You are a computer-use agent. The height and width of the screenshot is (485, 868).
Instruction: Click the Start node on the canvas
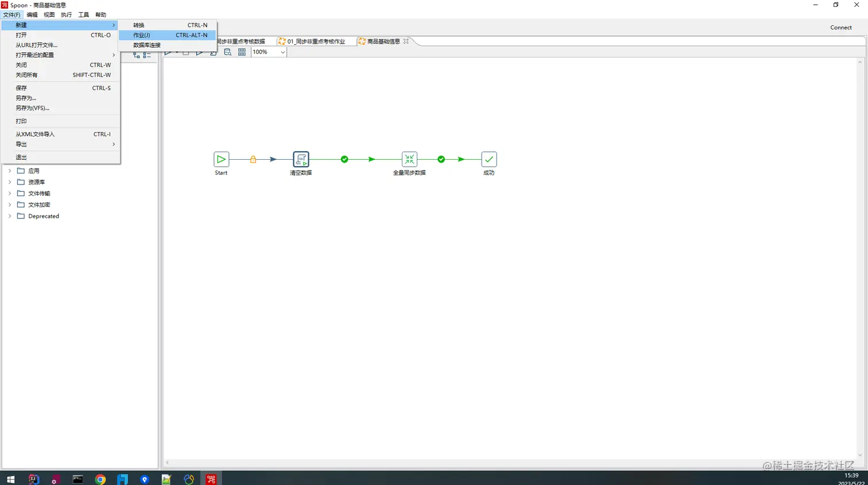[221, 159]
